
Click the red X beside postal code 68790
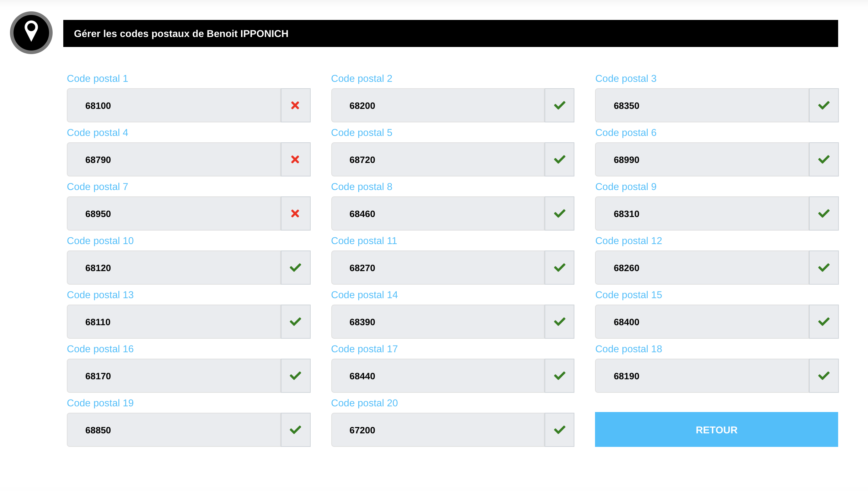295,159
